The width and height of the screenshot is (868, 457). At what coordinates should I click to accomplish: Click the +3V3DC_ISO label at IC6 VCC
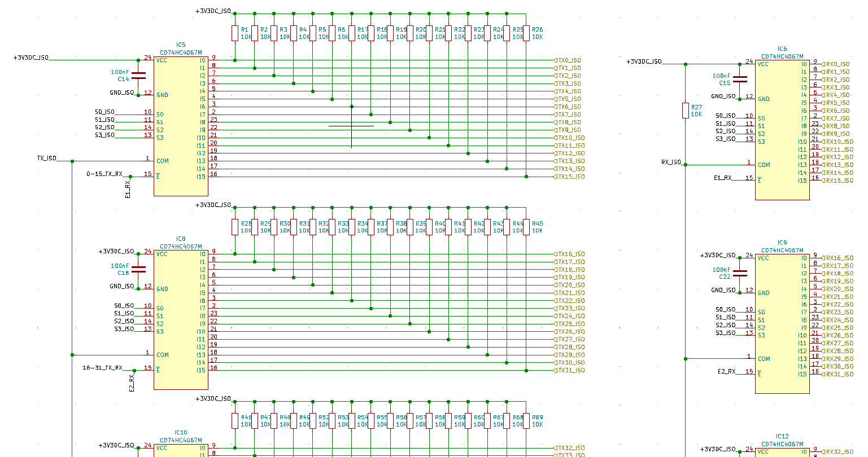point(644,61)
